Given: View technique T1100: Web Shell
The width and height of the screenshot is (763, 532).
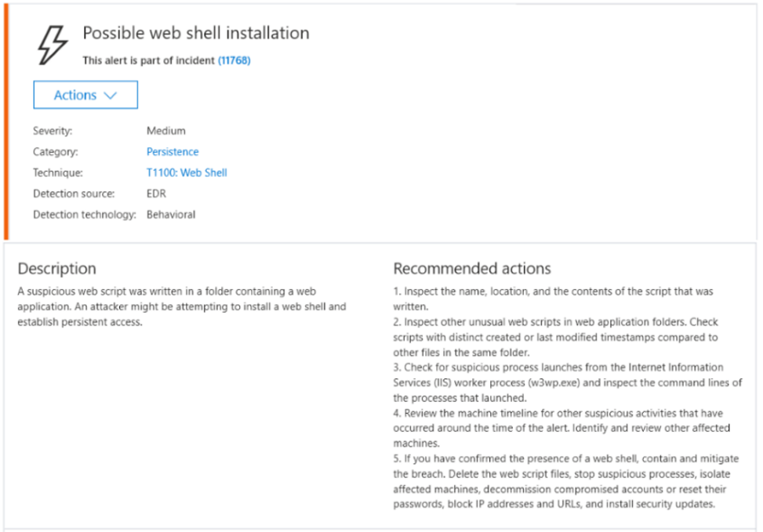Looking at the screenshot, I should tap(186, 172).
